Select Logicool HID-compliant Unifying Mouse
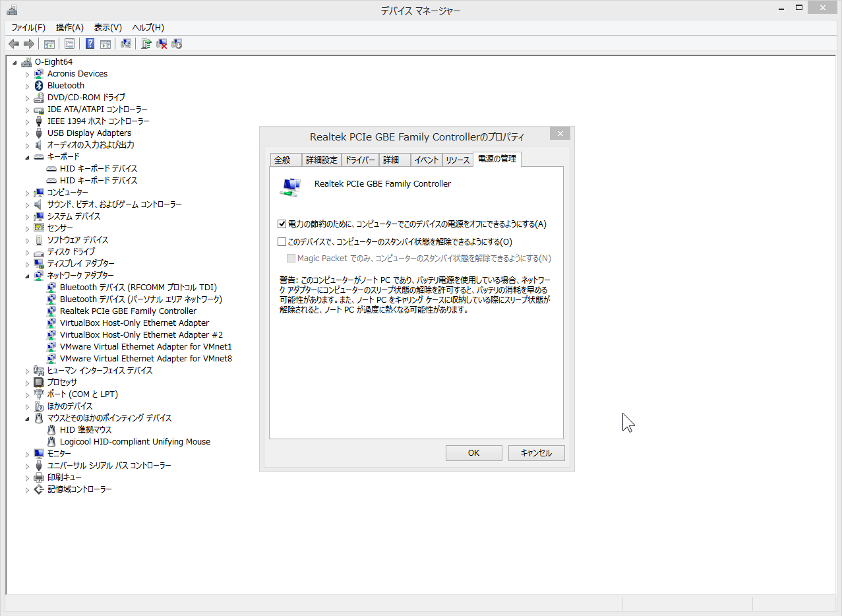This screenshot has width=842, height=616. (x=135, y=442)
